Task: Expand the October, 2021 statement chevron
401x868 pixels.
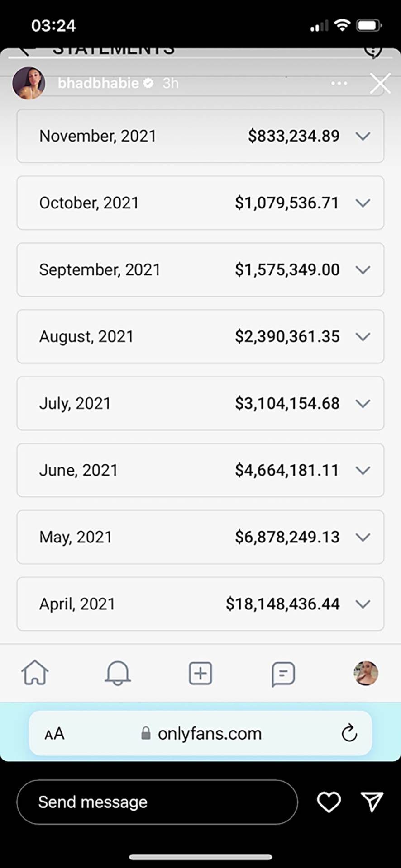Action: 363,203
